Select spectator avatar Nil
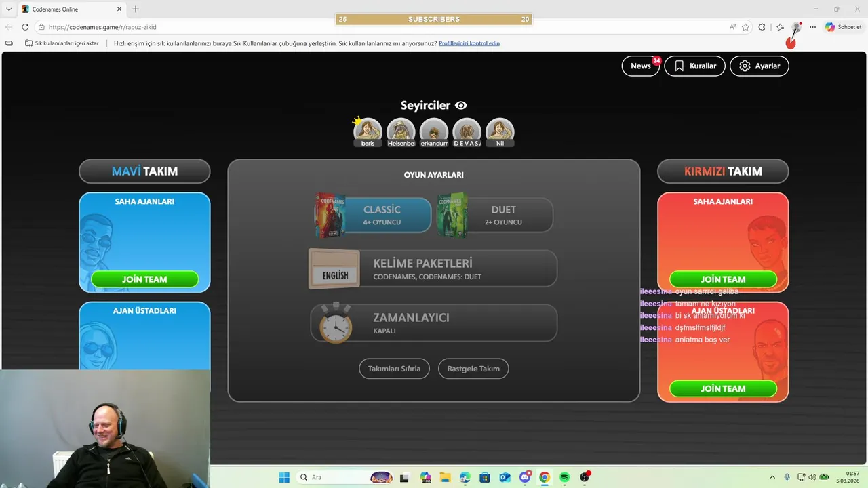Image resolution: width=868 pixels, height=488 pixels. coord(500,132)
